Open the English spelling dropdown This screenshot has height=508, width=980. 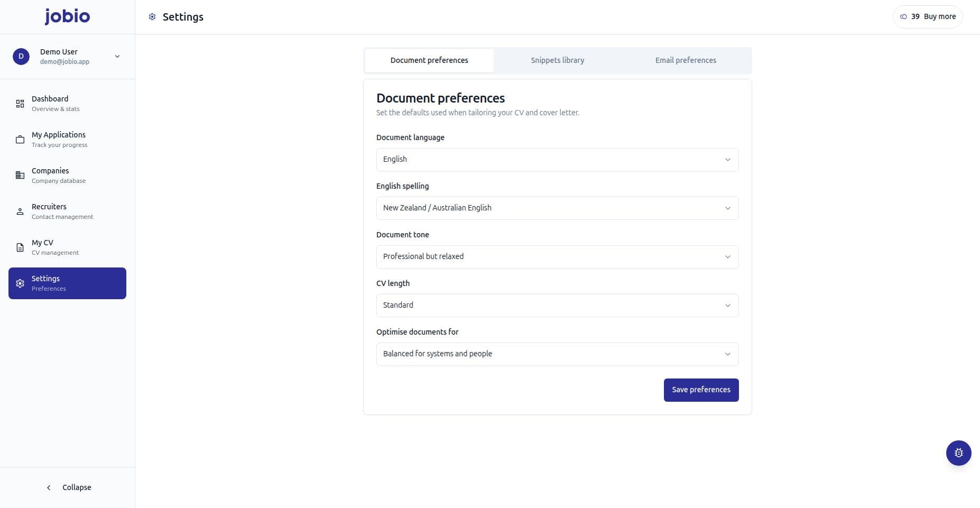click(557, 208)
